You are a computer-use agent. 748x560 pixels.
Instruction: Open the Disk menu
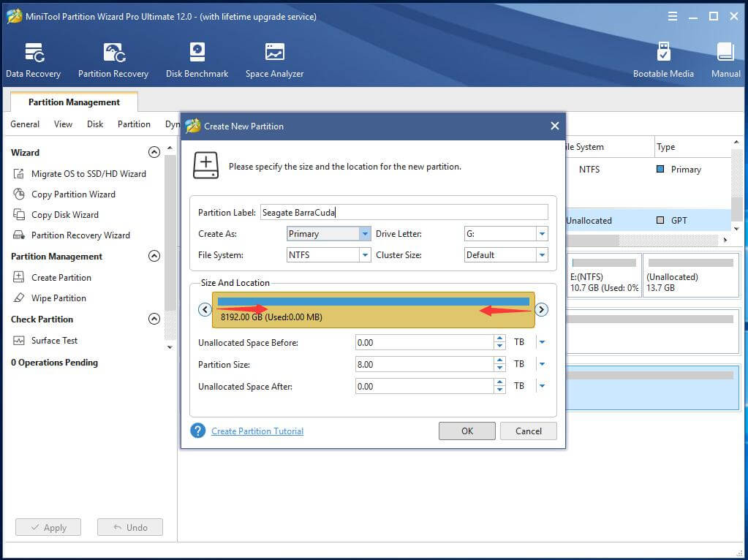pyautogui.click(x=94, y=124)
